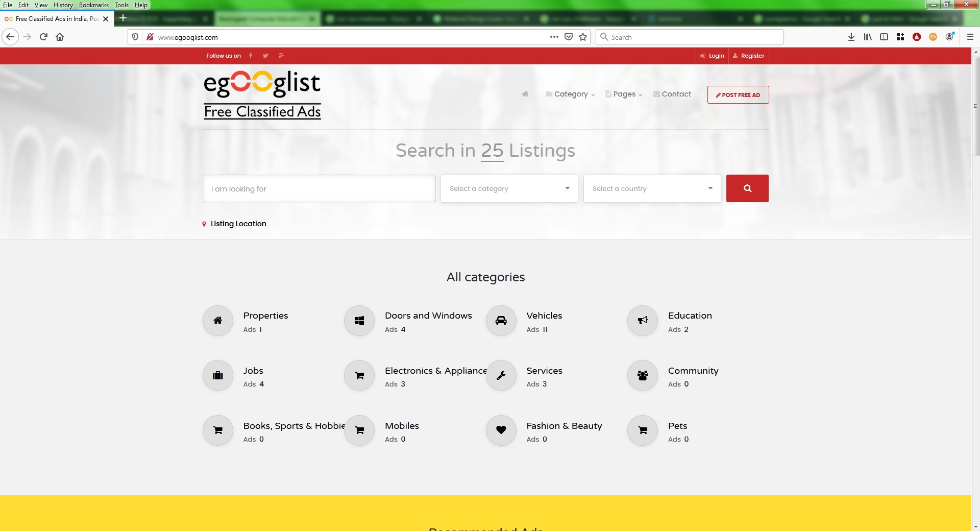Reload the page
980x531 pixels.
click(43, 37)
